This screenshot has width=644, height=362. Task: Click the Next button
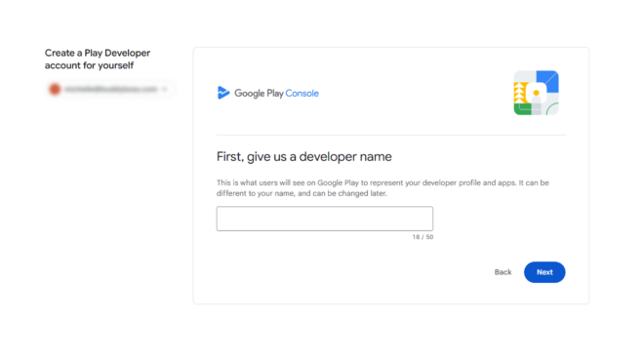(544, 272)
